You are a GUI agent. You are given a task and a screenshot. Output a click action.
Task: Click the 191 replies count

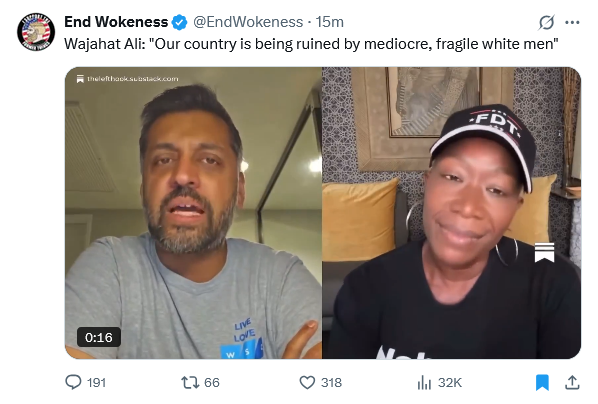tap(96, 383)
